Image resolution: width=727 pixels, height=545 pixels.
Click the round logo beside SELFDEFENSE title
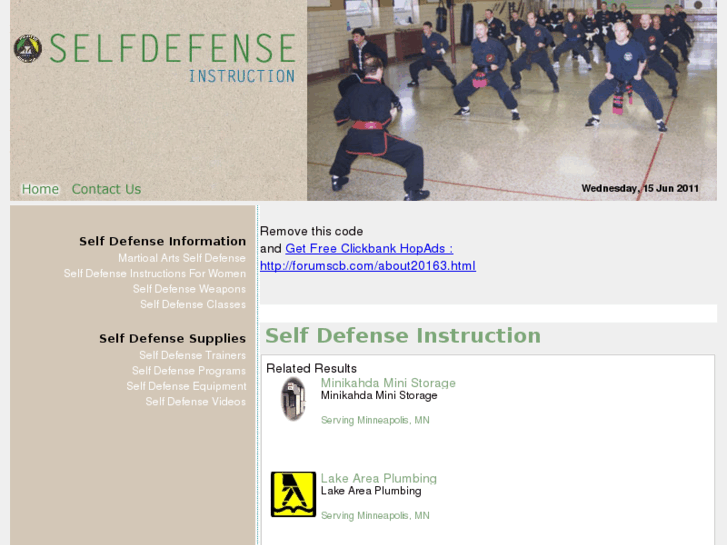coord(28,48)
